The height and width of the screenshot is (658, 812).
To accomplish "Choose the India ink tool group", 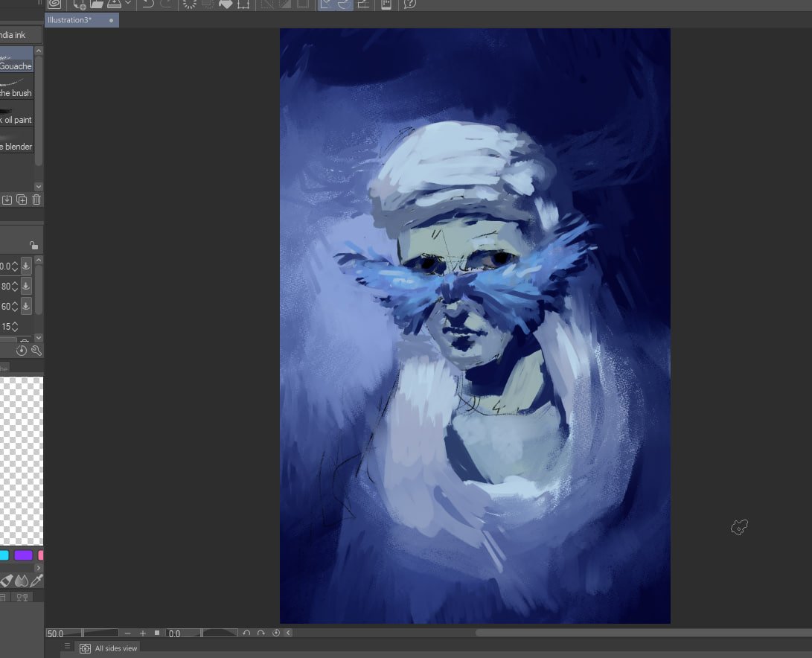I will coord(15,35).
